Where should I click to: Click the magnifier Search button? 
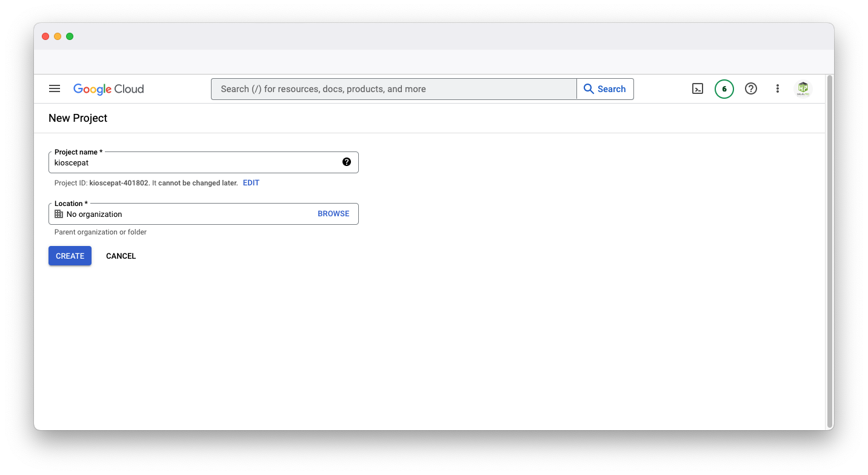[605, 89]
